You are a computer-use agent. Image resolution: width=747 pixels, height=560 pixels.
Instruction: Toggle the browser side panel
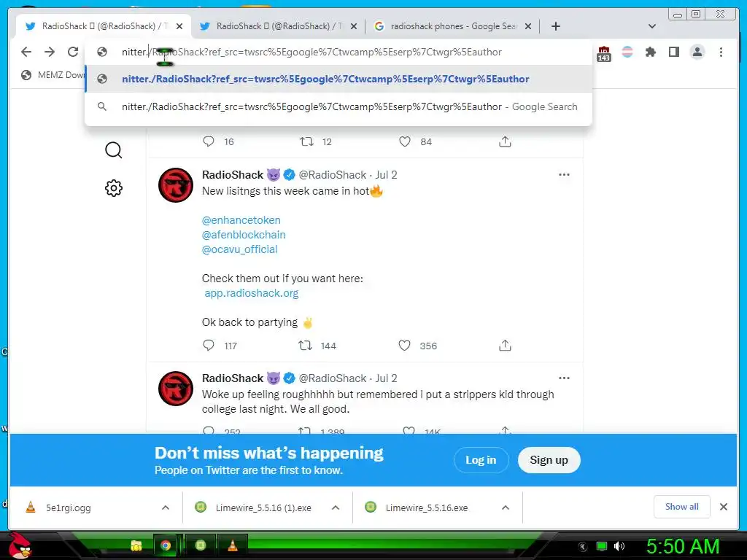[673, 52]
